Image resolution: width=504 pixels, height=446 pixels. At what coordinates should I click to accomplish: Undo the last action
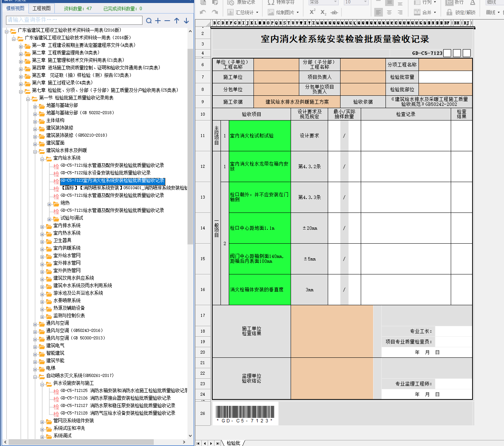(x=203, y=12)
